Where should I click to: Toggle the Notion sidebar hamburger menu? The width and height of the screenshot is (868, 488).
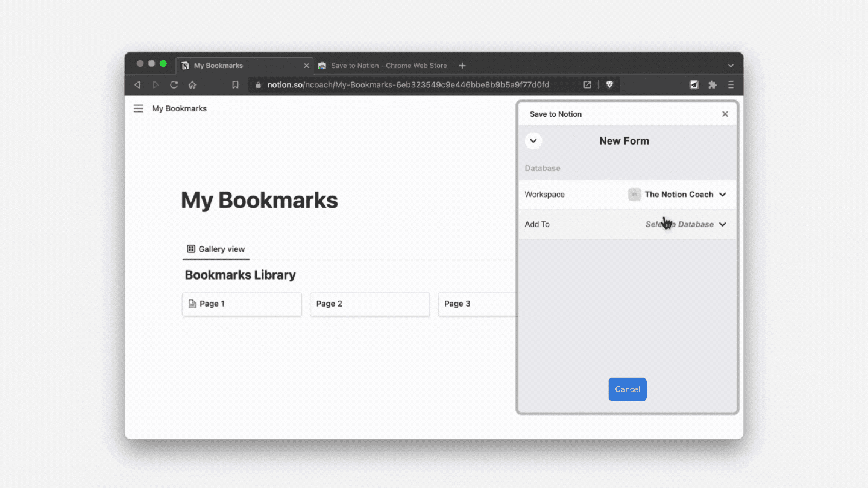139,108
